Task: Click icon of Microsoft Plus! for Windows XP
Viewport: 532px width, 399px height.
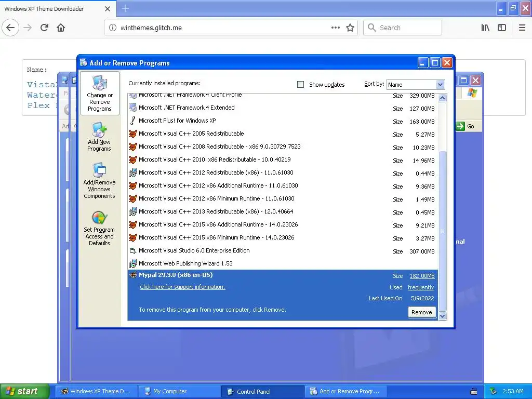Action: [132, 121]
